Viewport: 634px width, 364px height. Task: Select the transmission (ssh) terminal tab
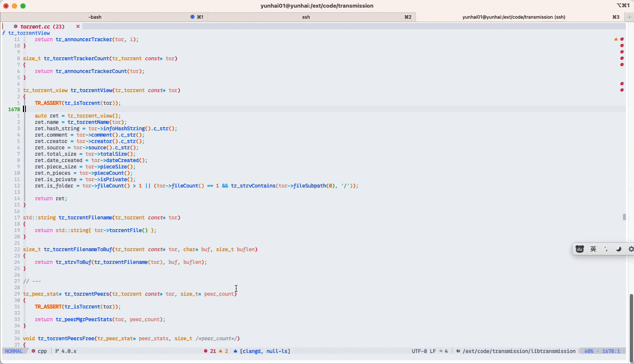tap(514, 17)
